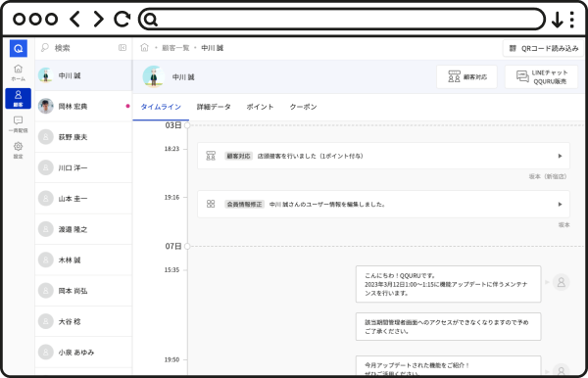
Task: Click the browser address bar
Action: click(x=342, y=20)
